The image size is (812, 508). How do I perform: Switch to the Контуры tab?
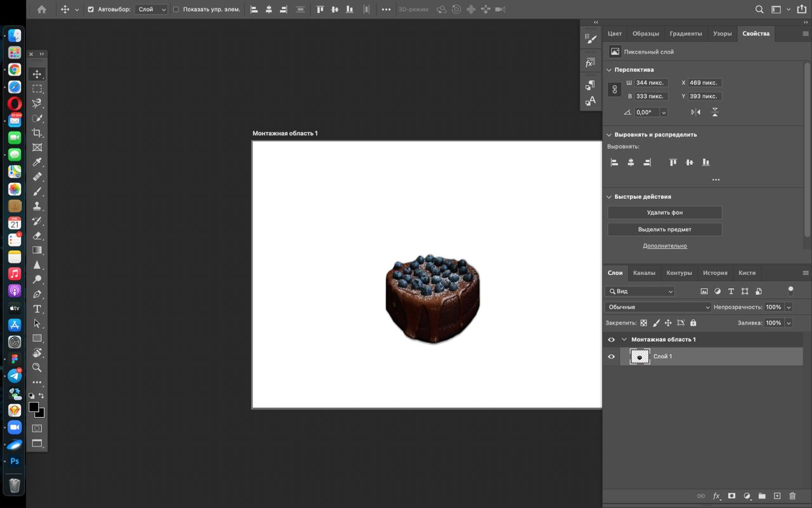[x=679, y=273]
